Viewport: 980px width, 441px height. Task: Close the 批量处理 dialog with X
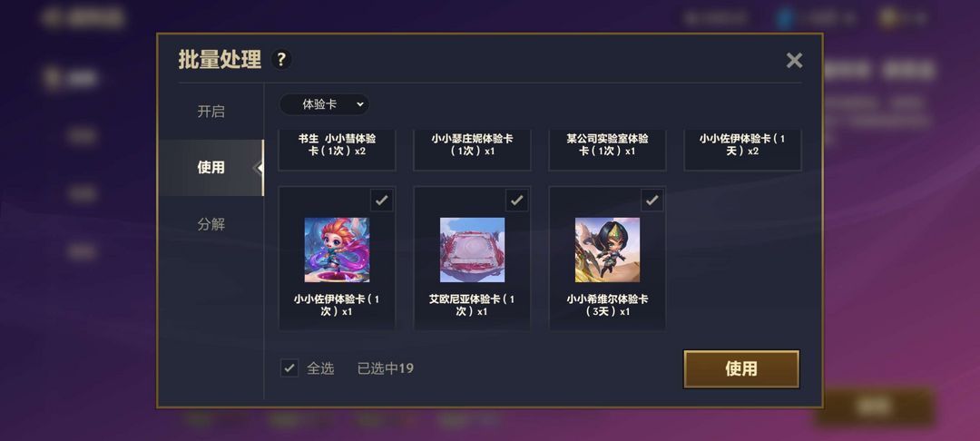point(794,61)
